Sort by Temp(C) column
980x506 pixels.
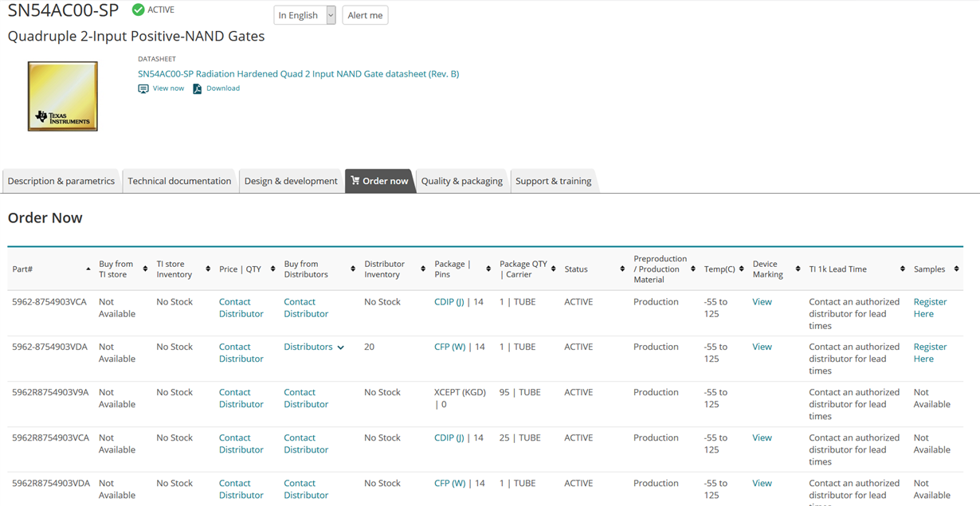point(741,269)
